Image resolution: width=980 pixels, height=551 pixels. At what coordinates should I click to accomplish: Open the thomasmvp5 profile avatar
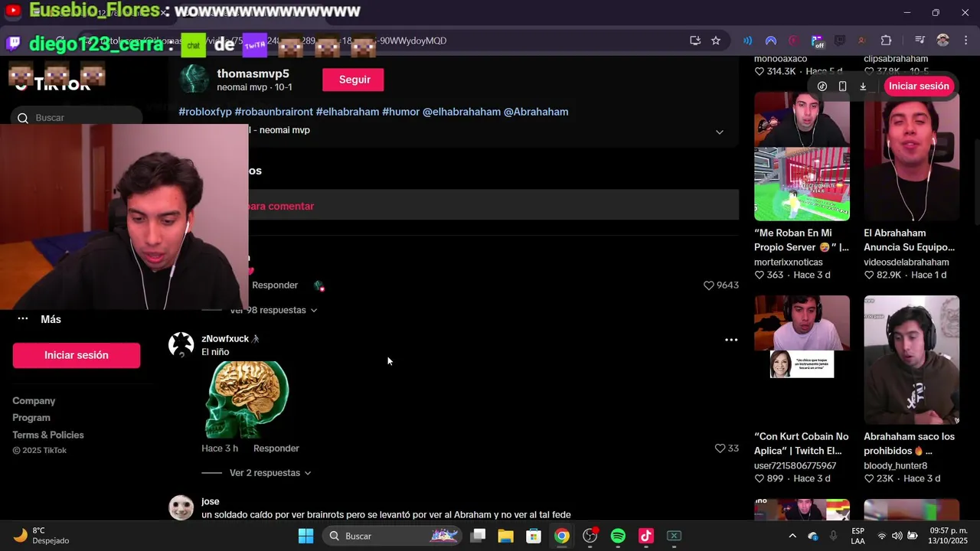pyautogui.click(x=194, y=80)
